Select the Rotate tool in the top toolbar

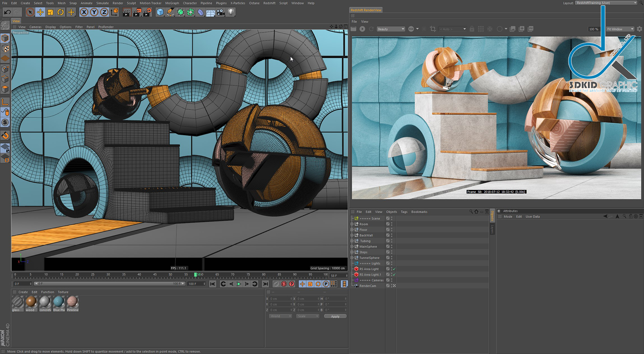[x=60, y=12]
